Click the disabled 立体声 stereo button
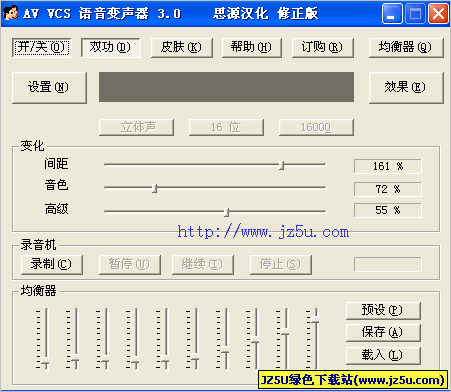This screenshot has width=451, height=392. coord(136,127)
